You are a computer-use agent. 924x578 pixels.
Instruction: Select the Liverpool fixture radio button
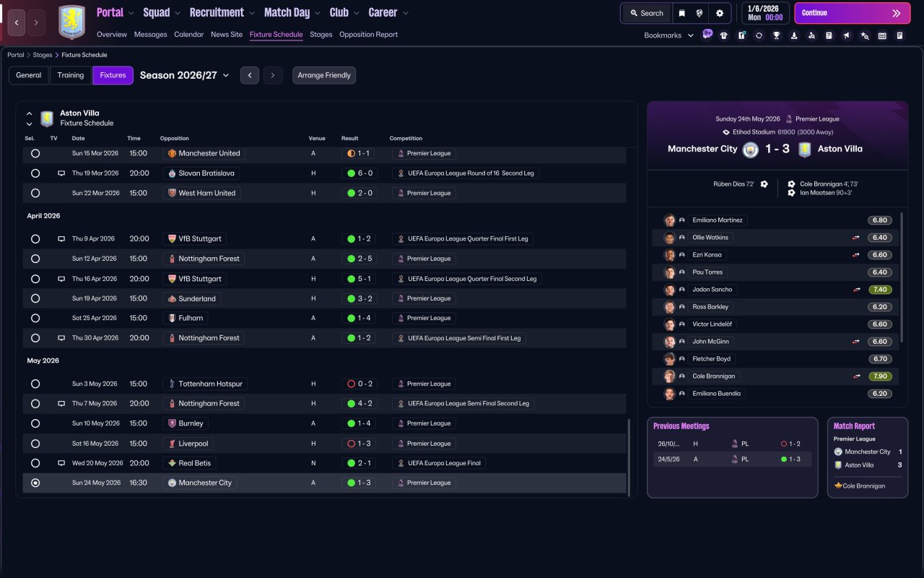pos(35,444)
